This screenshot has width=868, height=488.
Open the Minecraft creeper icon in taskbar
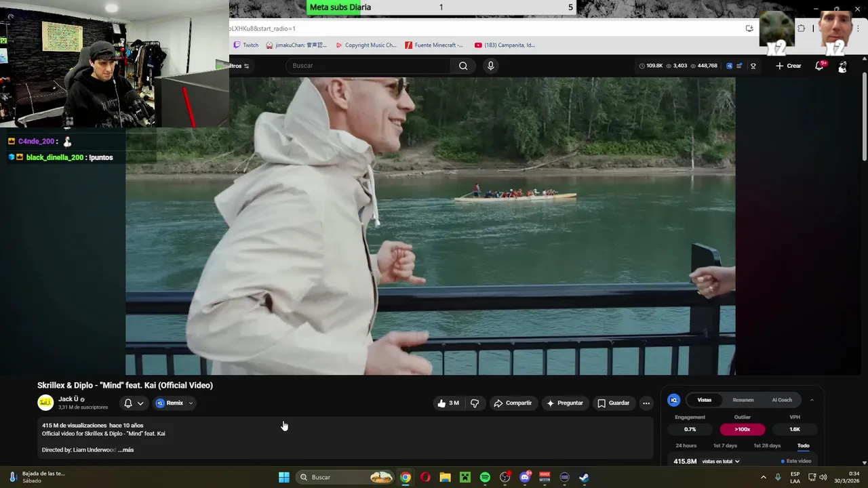(x=465, y=477)
